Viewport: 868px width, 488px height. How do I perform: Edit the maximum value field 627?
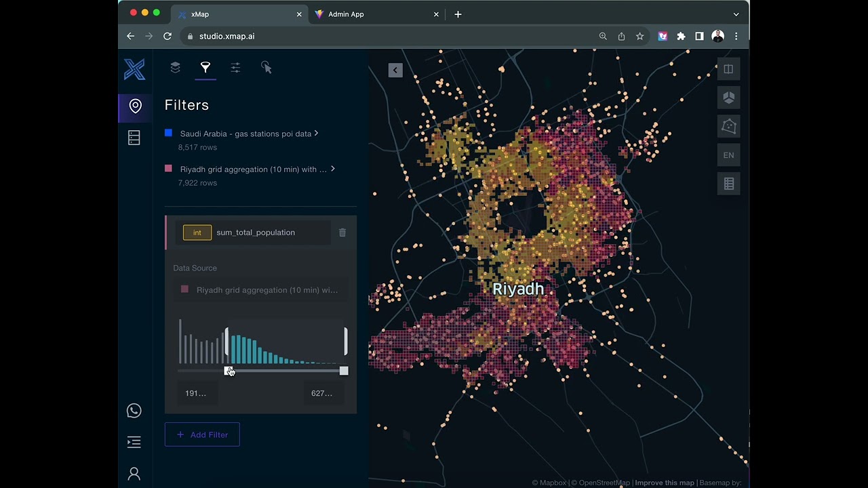click(x=323, y=393)
